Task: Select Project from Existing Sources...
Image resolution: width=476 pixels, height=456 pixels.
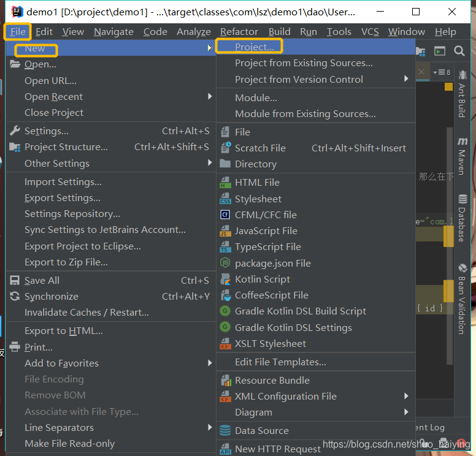Action: click(x=316, y=63)
